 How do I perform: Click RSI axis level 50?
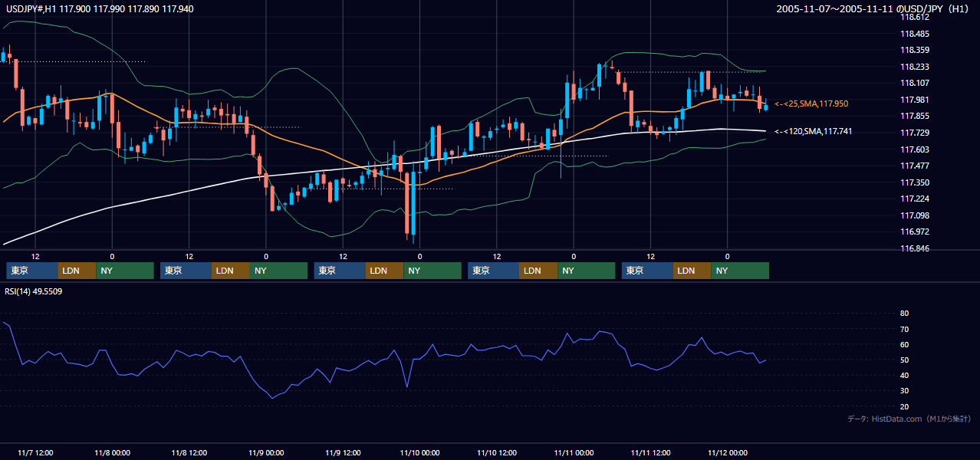904,360
